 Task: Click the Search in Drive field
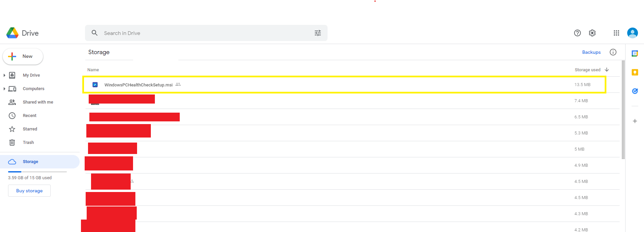pyautogui.click(x=202, y=33)
